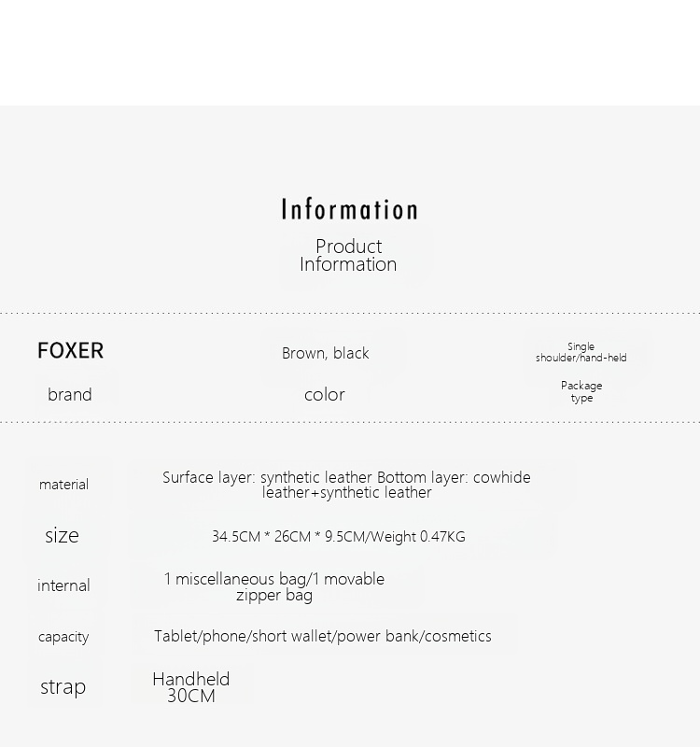
Task: Select the capacity row label
Action: [63, 637]
